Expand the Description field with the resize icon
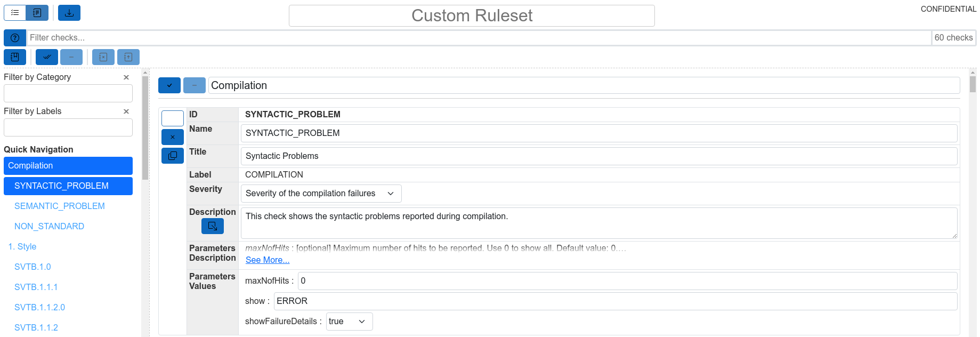 [212, 226]
